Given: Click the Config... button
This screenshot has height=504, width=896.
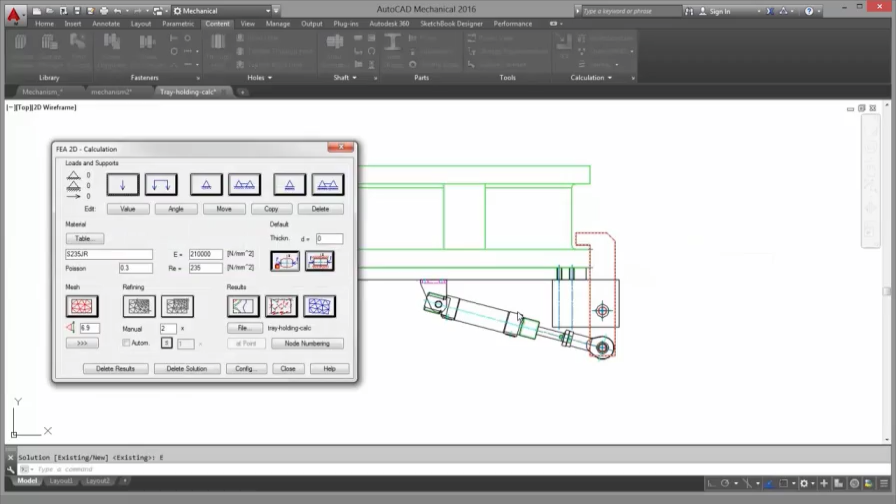Looking at the screenshot, I should coord(246,369).
